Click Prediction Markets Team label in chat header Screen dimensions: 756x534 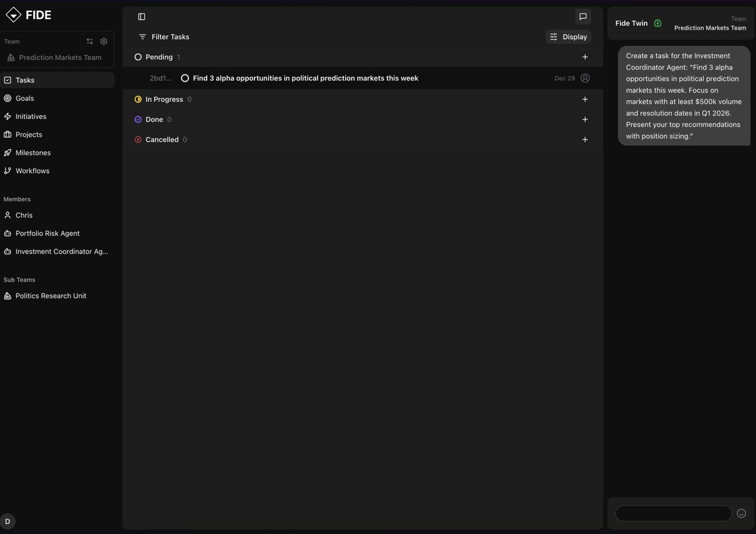710,28
